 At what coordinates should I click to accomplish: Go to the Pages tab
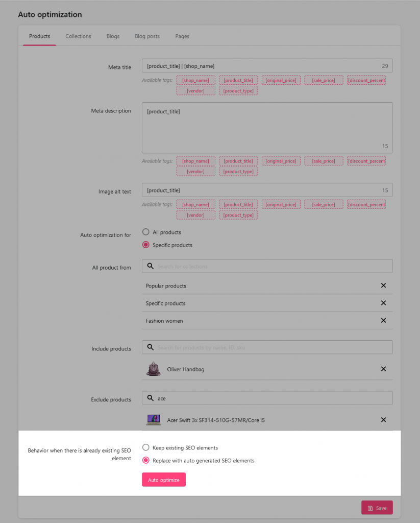[182, 36]
